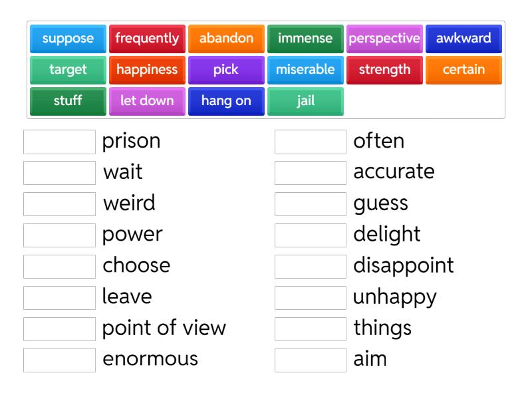This screenshot has height=399, width=532.
Task: Click the answer box beside 'point of view'
Action: click(59, 329)
